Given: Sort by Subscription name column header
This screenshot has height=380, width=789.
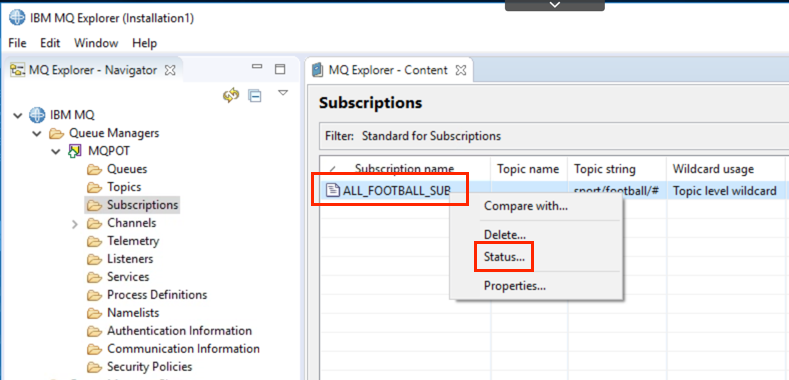Looking at the screenshot, I should [x=405, y=169].
